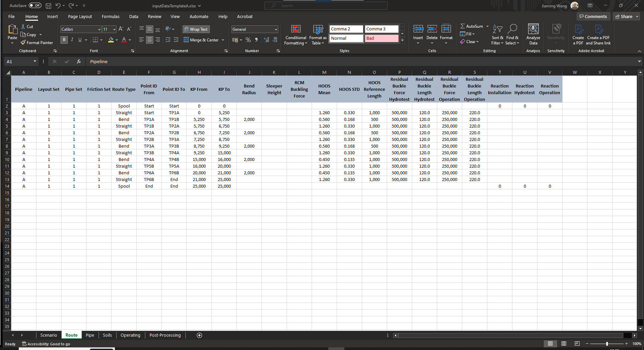644x350 pixels.
Task: Click the Save icon in title bar
Action: (x=48, y=6)
